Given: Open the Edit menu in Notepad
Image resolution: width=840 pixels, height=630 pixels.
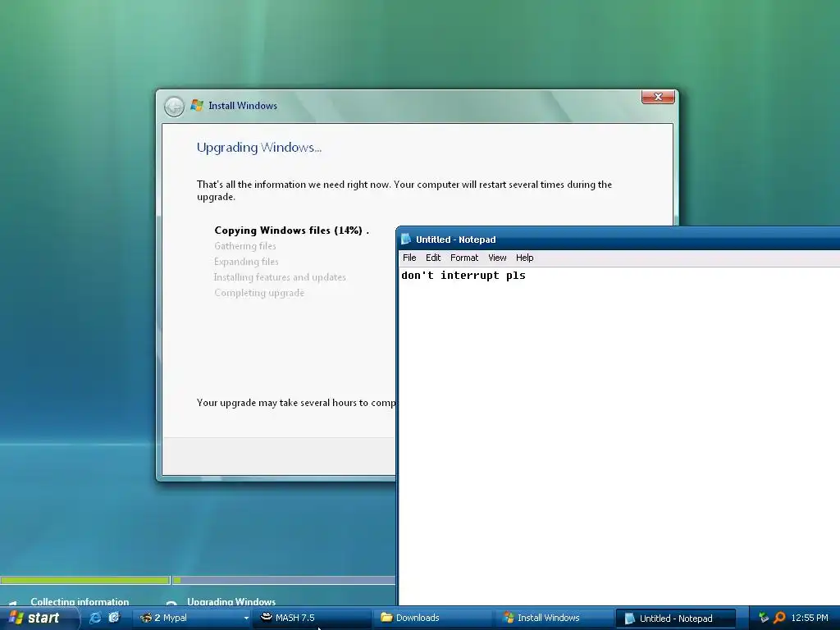Looking at the screenshot, I should [433, 258].
